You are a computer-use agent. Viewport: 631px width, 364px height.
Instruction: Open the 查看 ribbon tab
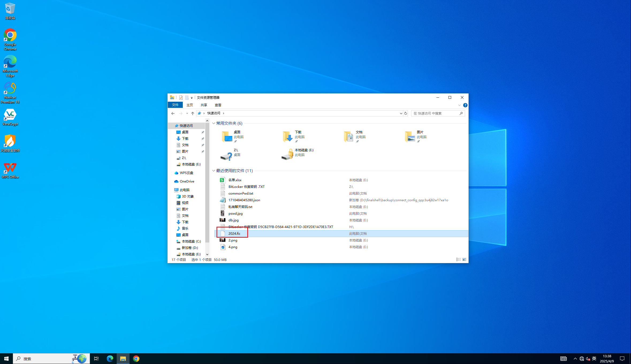[218, 105]
